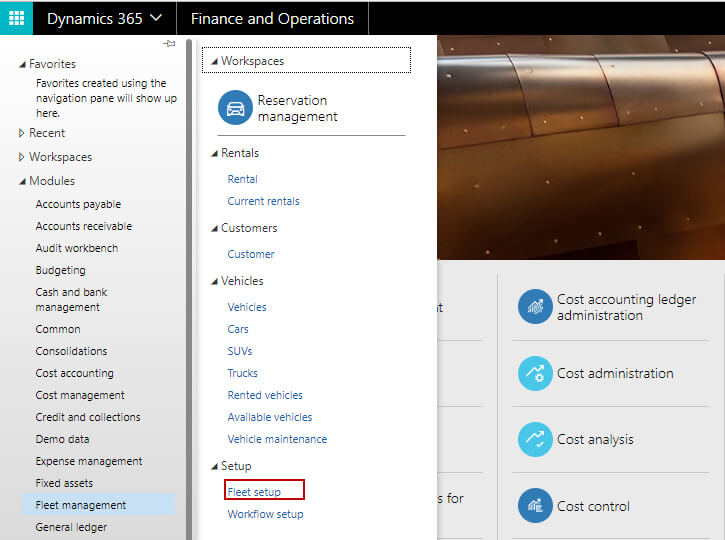Open the Trucks link
Screen dimensions: 725x540
pyautogui.click(x=242, y=373)
